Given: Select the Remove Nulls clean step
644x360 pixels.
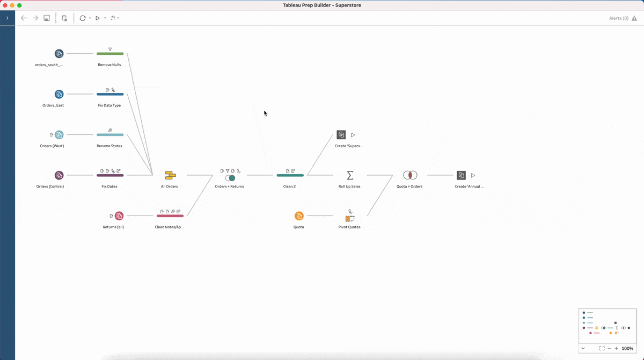Looking at the screenshot, I should tap(110, 54).
